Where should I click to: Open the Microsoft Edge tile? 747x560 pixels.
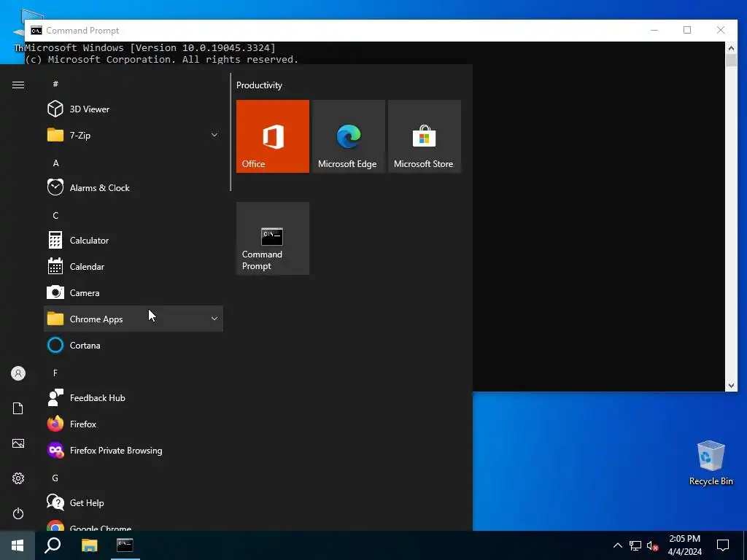click(x=348, y=136)
